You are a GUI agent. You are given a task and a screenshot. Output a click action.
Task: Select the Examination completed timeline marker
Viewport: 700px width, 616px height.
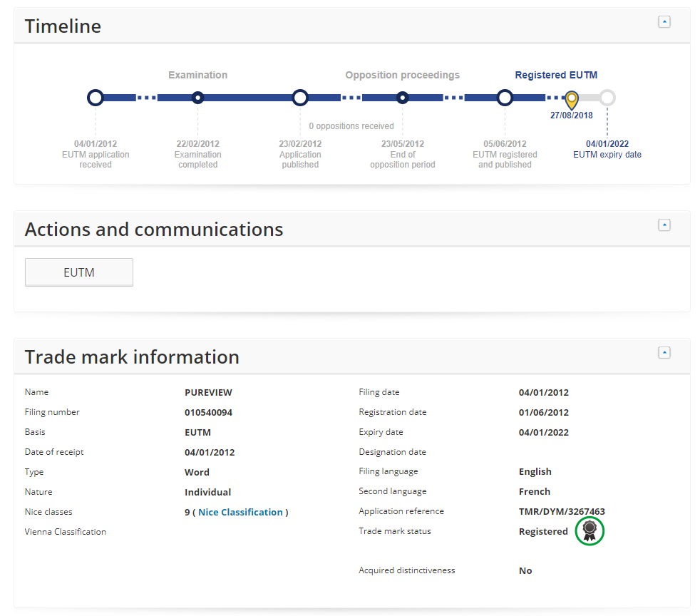click(x=197, y=97)
